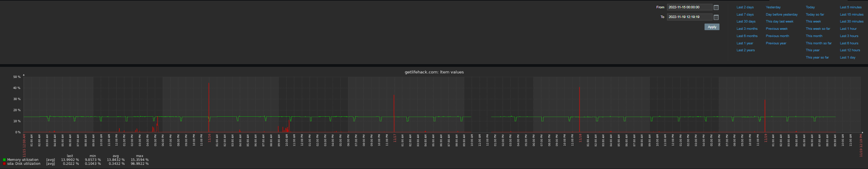The height and width of the screenshot is (169, 868).
Task: Choose the Previous year range
Action: (776, 43)
